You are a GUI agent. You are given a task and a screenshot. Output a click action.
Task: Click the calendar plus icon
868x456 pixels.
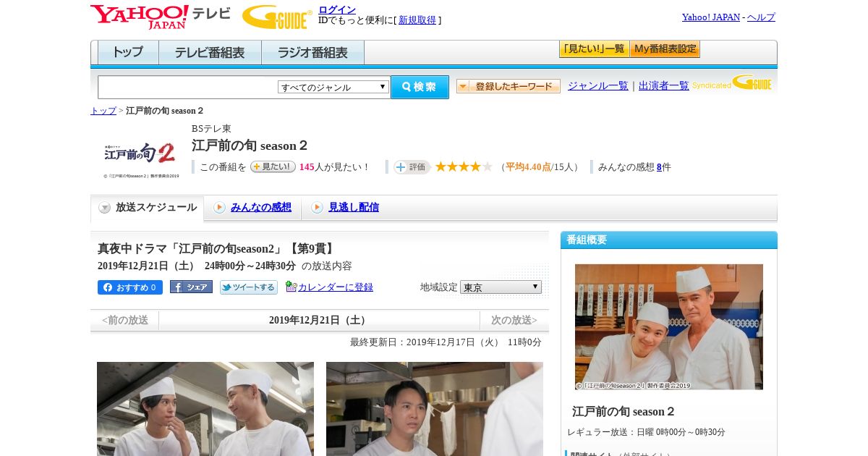[291, 287]
